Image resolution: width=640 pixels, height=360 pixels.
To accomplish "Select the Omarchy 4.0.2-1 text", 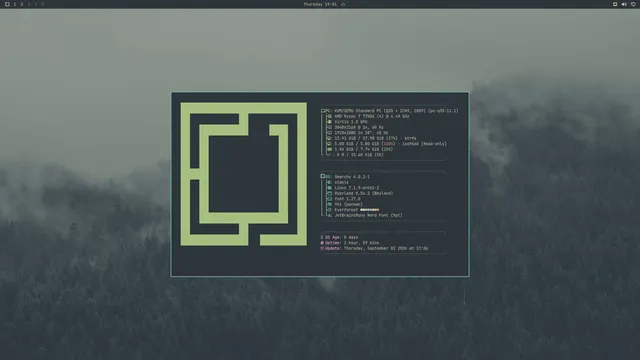I will click(352, 177).
